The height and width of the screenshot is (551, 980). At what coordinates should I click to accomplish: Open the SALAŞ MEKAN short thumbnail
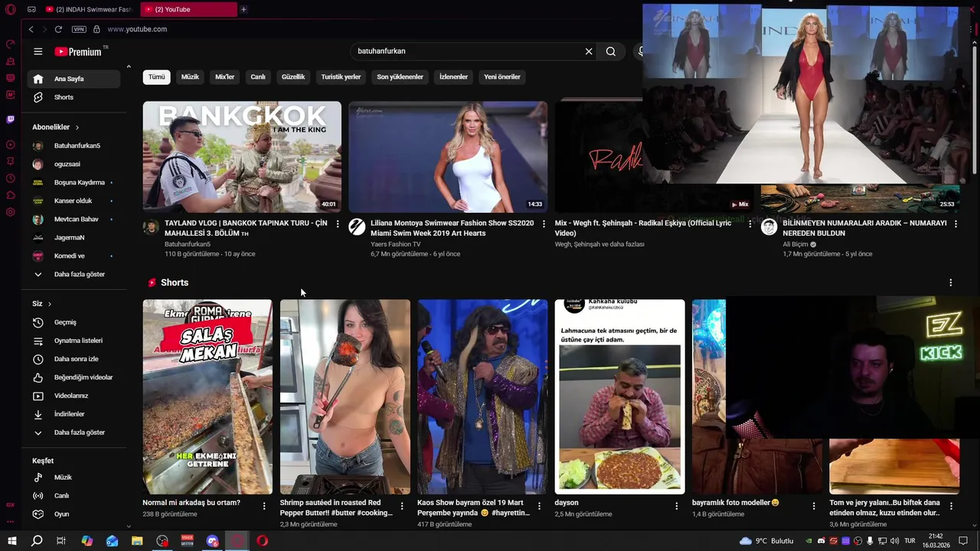pos(207,396)
